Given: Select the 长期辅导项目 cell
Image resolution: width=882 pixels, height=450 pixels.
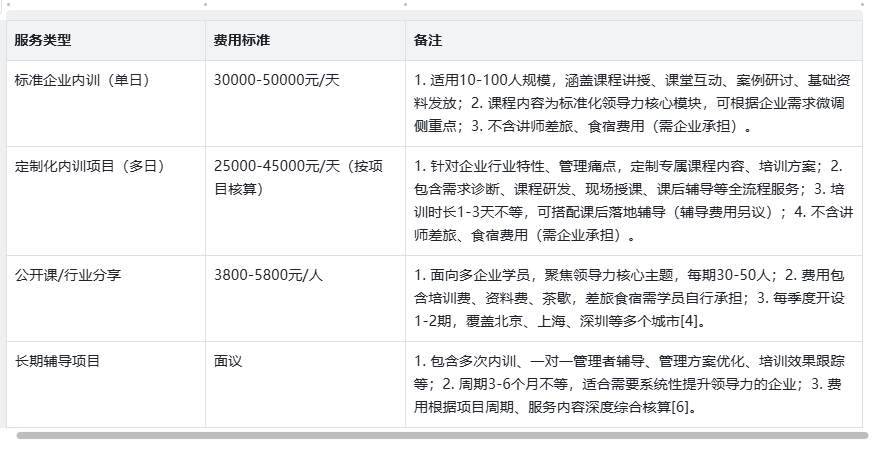Looking at the screenshot, I should (57, 361).
